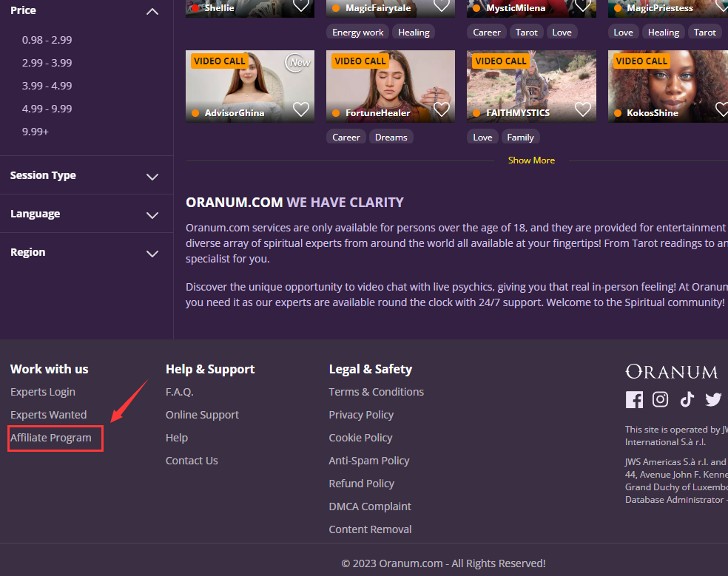
Task: Favorite Shellie with heart icon
Action: coord(301,6)
